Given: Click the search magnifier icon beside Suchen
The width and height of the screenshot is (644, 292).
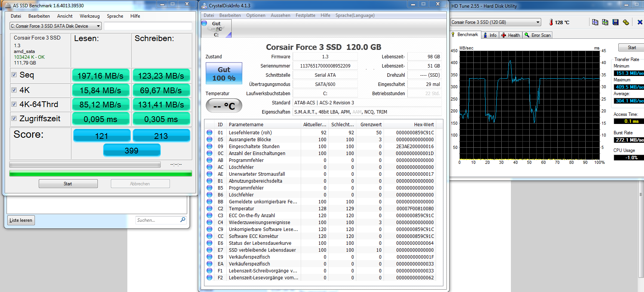Looking at the screenshot, I should click(x=183, y=220).
